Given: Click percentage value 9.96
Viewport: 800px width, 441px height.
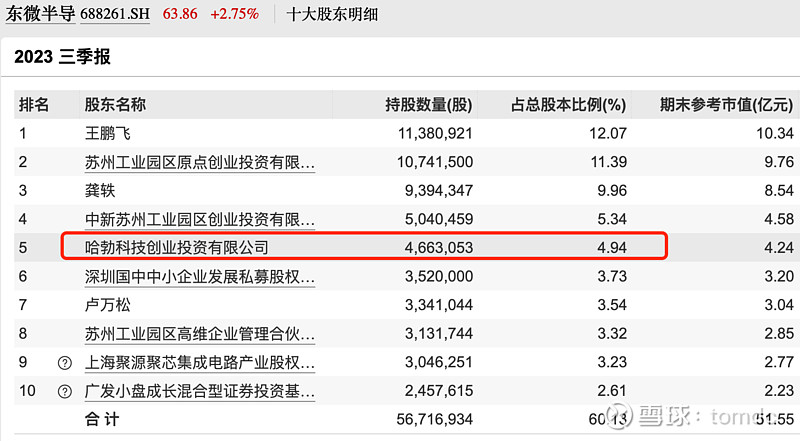Looking at the screenshot, I should pos(612,191).
